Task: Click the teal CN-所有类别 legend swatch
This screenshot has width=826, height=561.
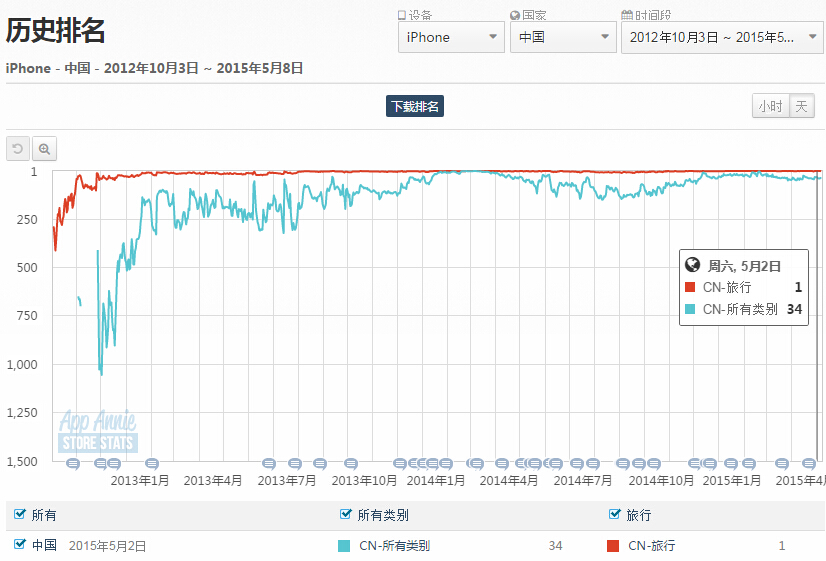Action: pyautogui.click(x=345, y=546)
